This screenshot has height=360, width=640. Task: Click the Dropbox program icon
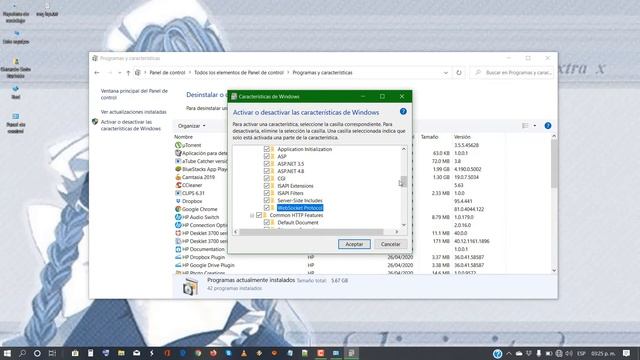click(x=178, y=201)
